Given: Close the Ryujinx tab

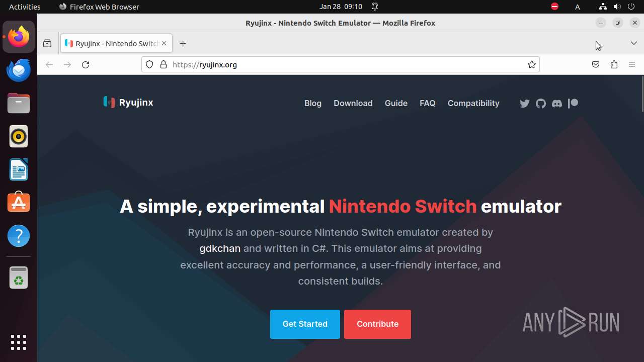Looking at the screenshot, I should click(164, 44).
